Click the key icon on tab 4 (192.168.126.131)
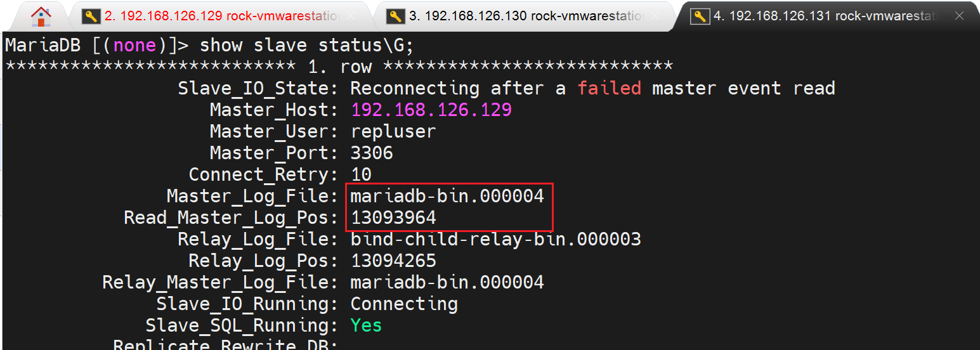 click(700, 16)
